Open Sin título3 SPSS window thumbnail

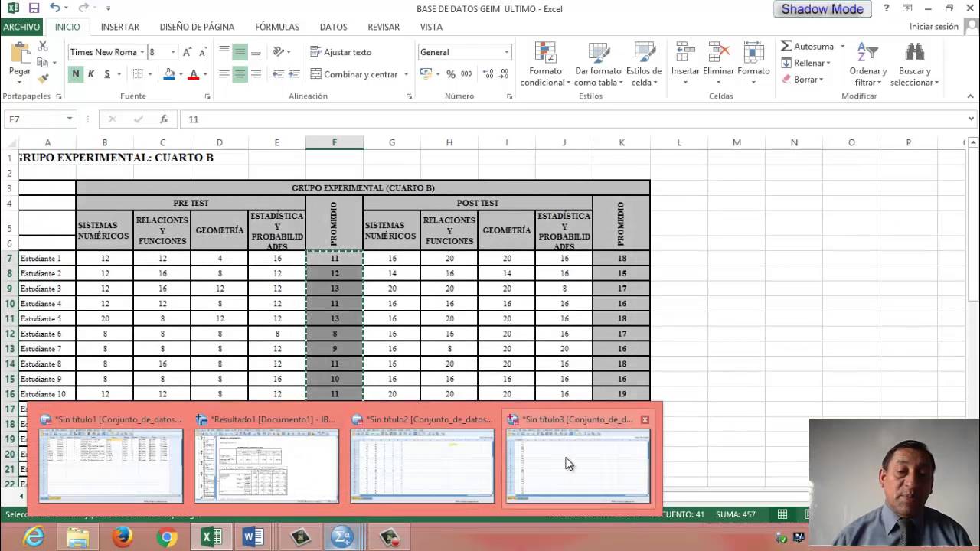(578, 460)
